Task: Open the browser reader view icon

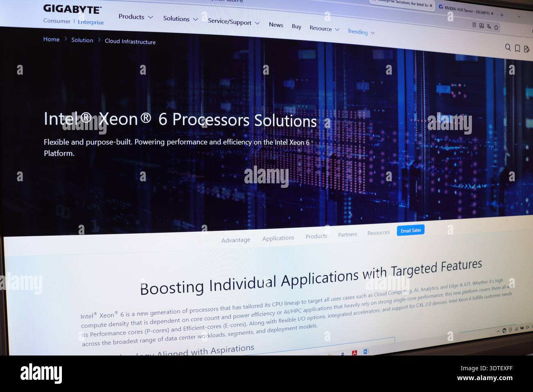Action: [x=474, y=25]
